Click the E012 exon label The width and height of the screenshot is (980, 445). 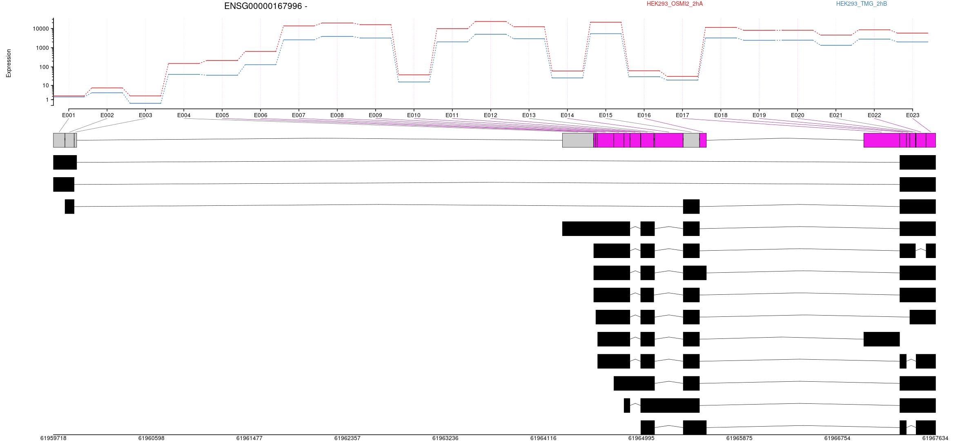click(490, 115)
